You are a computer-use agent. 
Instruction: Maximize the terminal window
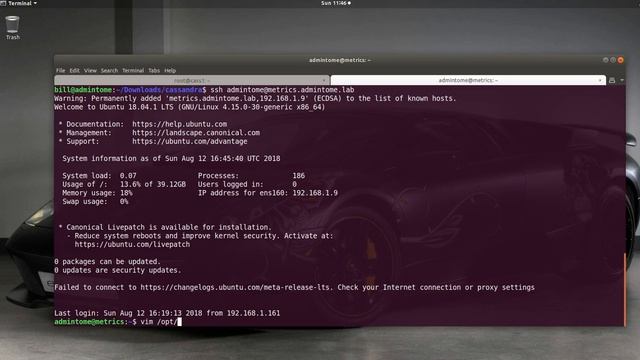tap(613, 60)
